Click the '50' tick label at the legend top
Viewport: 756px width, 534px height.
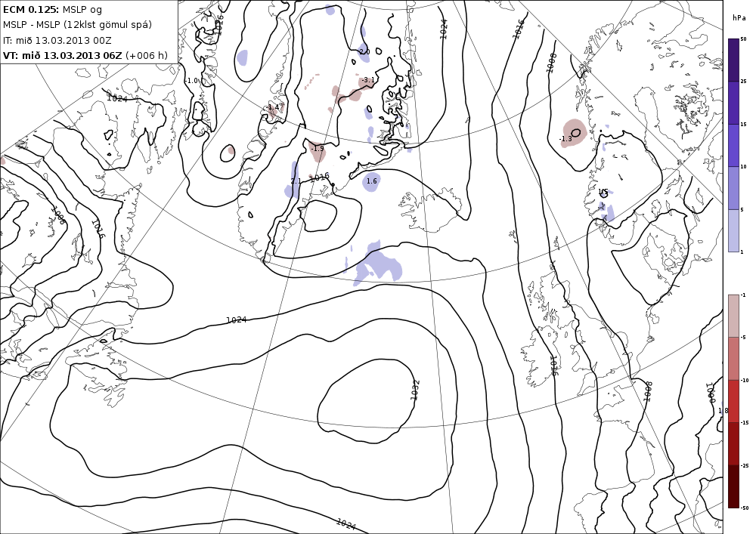pos(743,39)
